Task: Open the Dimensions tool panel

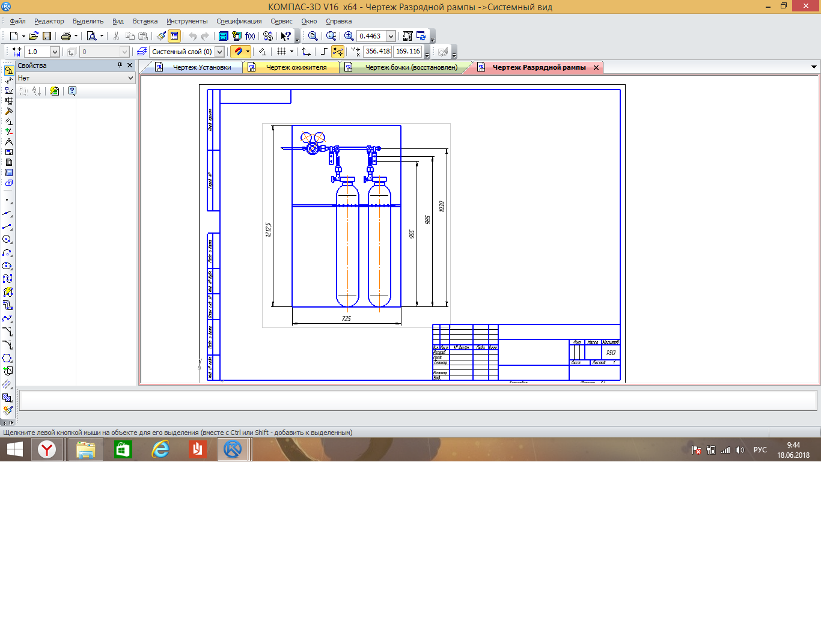Action: 8,80
